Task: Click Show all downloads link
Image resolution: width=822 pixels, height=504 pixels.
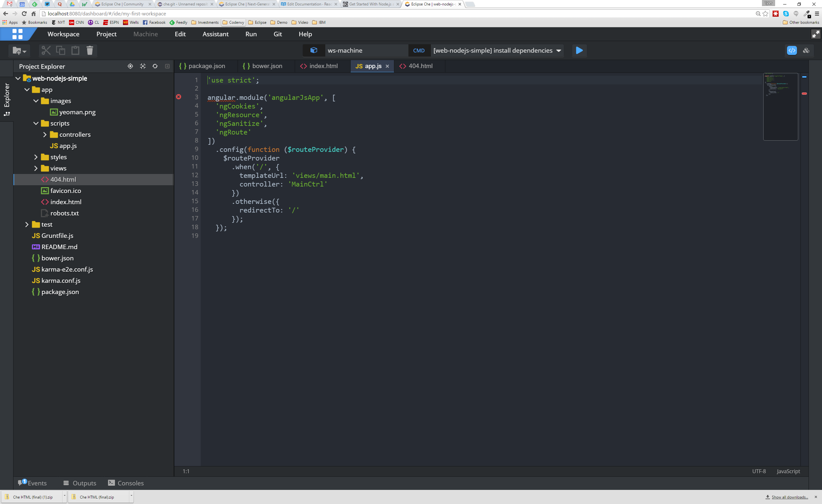Action: click(789, 497)
